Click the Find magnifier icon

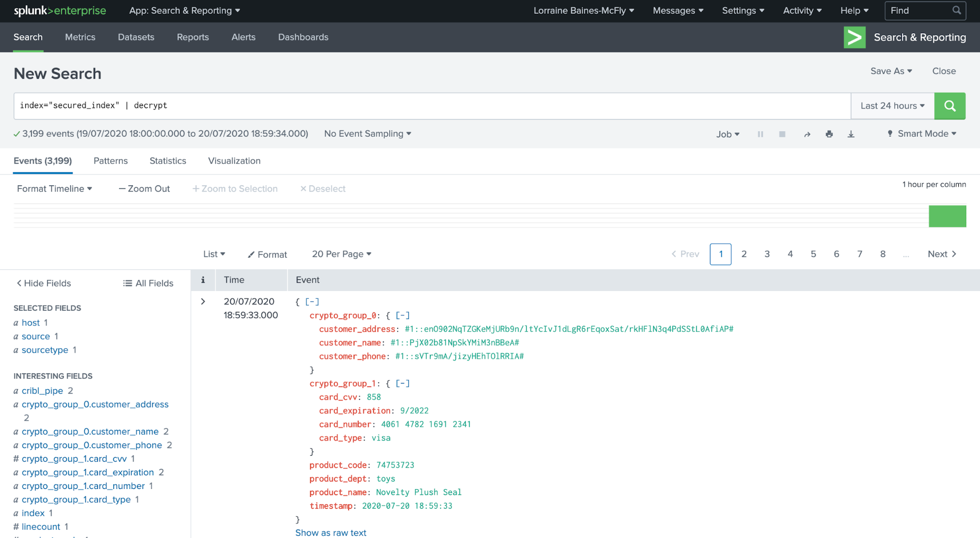coord(956,10)
